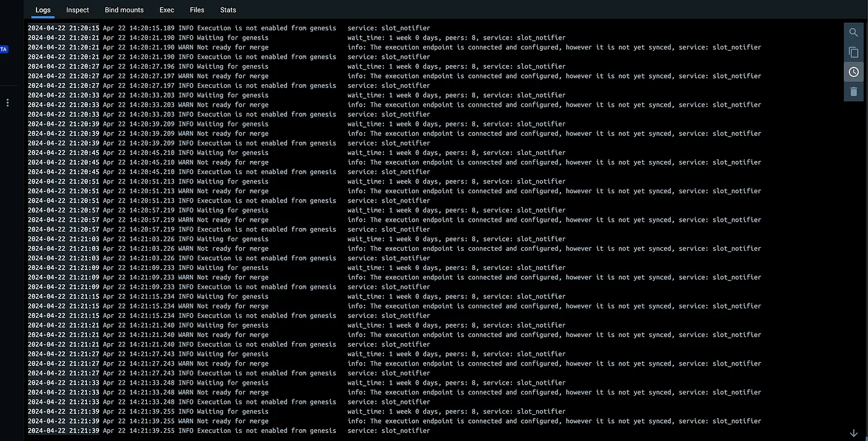Open the search logs magnifier icon
This screenshot has width=868, height=441.
click(853, 33)
